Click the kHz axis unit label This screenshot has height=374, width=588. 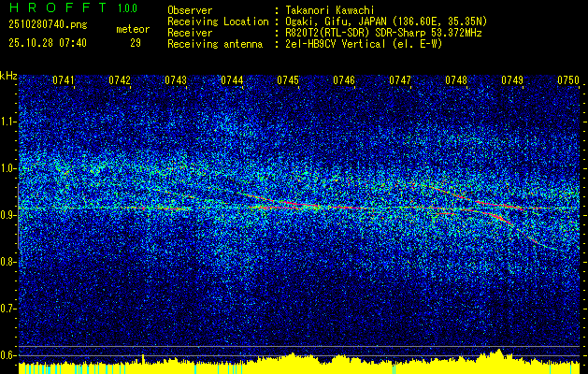click(x=8, y=76)
